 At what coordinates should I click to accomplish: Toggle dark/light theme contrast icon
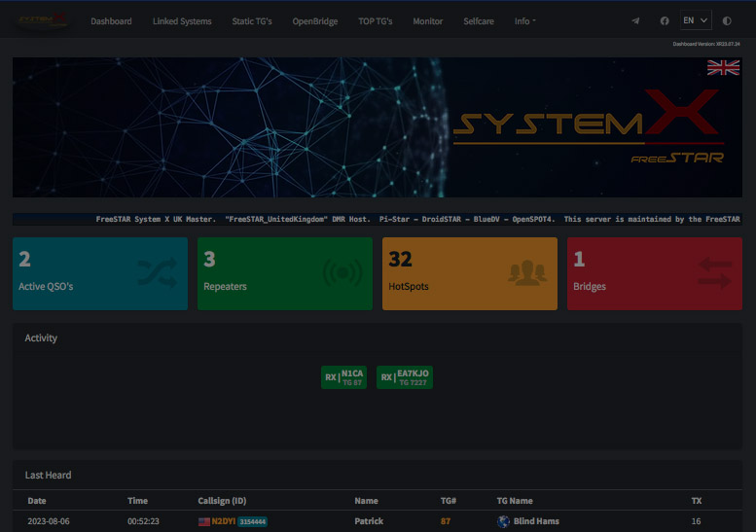[727, 20]
